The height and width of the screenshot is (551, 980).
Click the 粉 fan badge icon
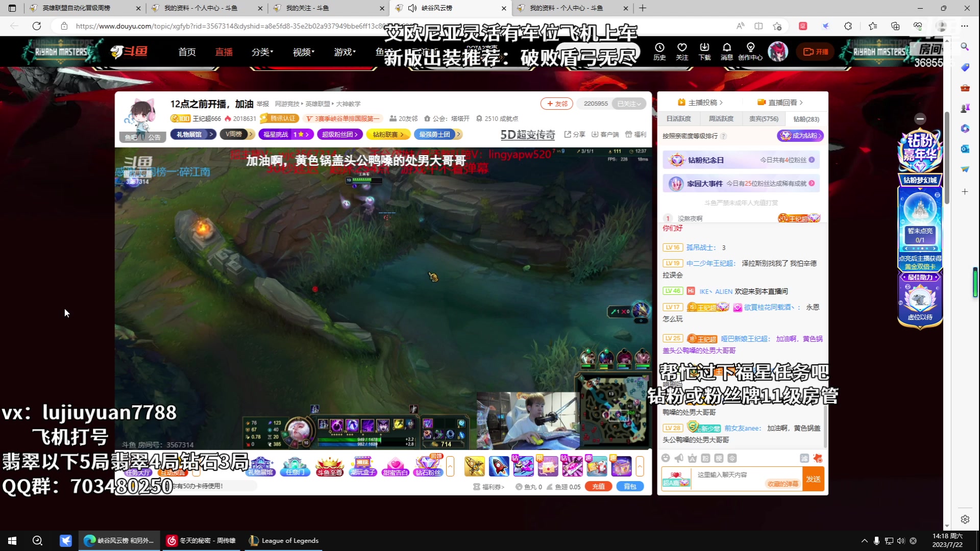click(x=705, y=458)
